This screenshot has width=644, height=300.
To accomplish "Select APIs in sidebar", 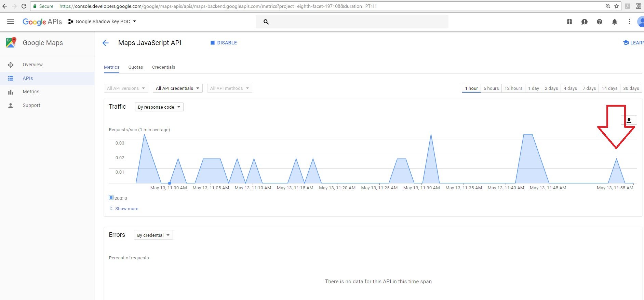I will pyautogui.click(x=47, y=78).
